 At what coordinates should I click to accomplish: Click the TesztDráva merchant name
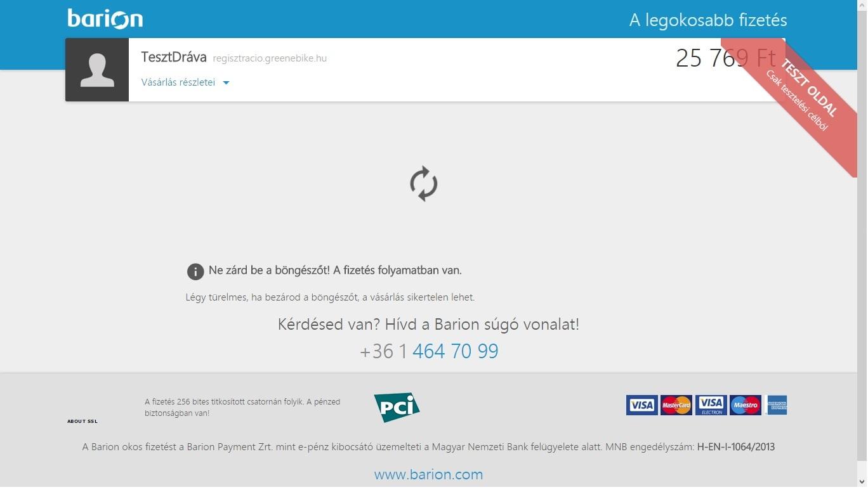[174, 57]
